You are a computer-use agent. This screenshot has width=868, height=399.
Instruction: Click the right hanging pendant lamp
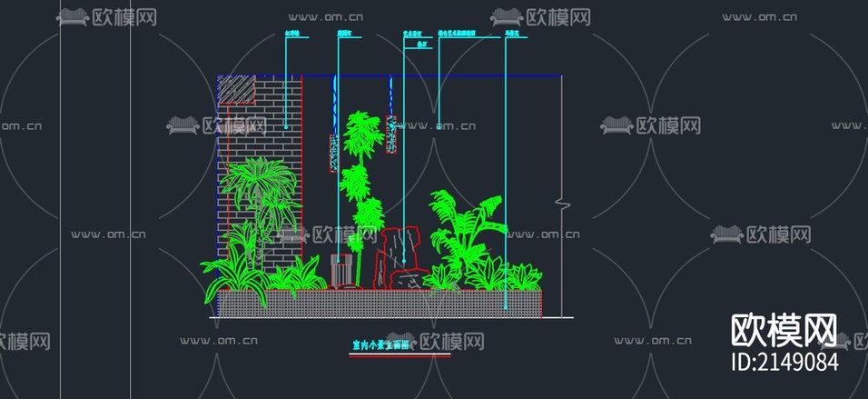(x=391, y=135)
